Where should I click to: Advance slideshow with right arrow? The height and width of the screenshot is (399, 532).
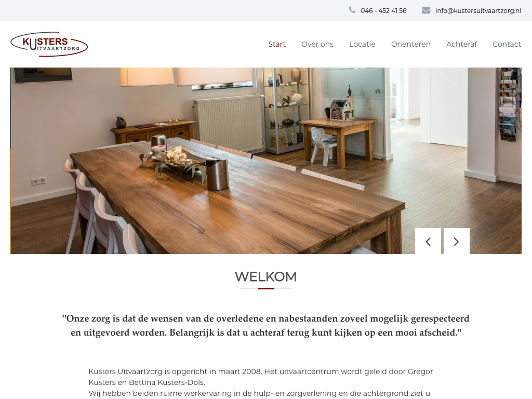pos(456,241)
